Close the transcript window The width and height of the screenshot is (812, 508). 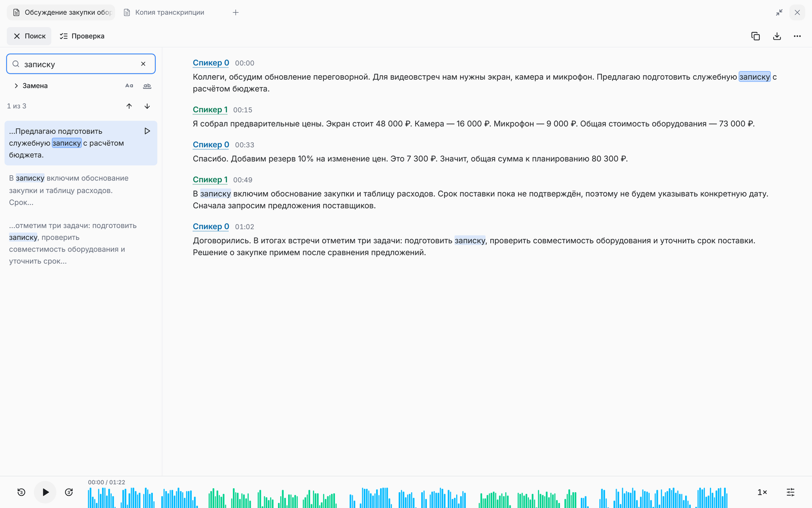click(x=797, y=12)
